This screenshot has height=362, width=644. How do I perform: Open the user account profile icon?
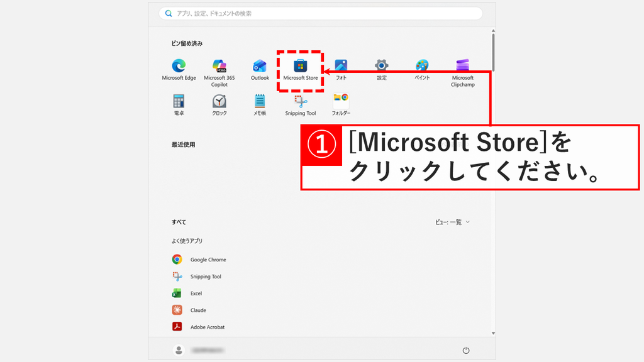click(179, 350)
